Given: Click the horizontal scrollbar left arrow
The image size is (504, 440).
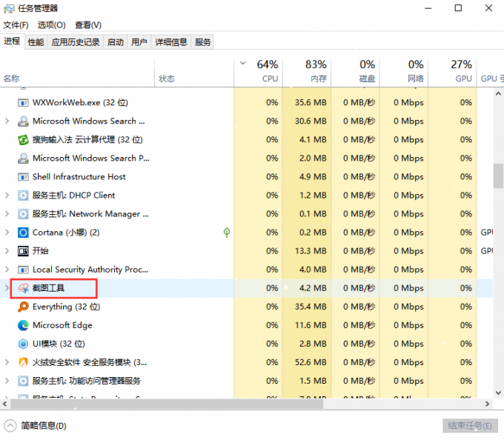Looking at the screenshot, I should coord(5,404).
